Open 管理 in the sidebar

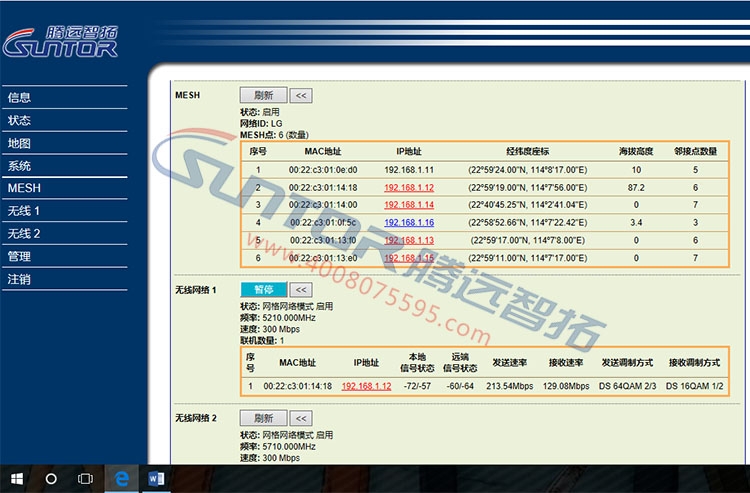[x=20, y=256]
